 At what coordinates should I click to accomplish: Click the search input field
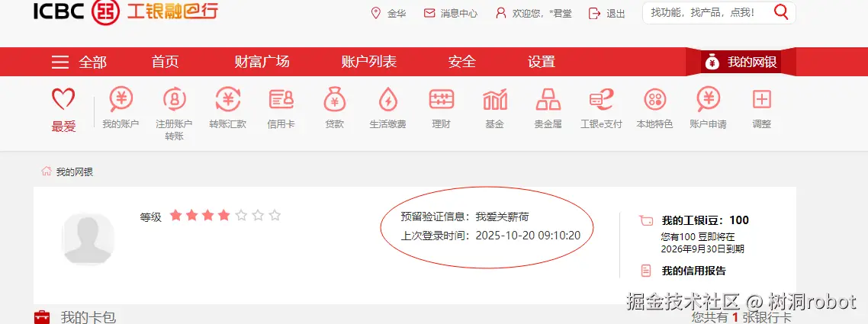click(707, 12)
